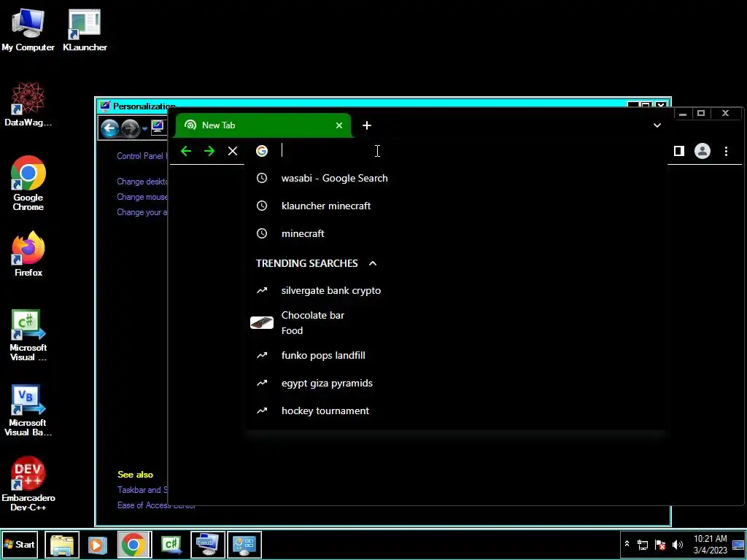Open the clock showing 10:21 AM
747x560 pixels.
[x=711, y=544]
